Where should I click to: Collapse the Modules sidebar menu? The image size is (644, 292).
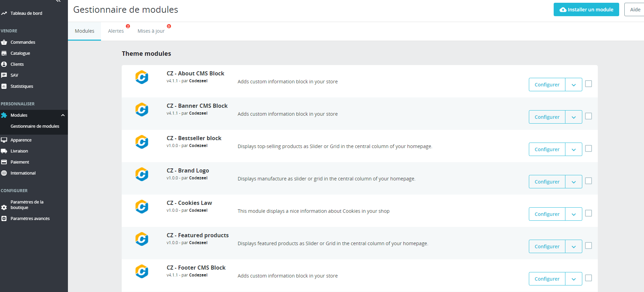click(63, 115)
